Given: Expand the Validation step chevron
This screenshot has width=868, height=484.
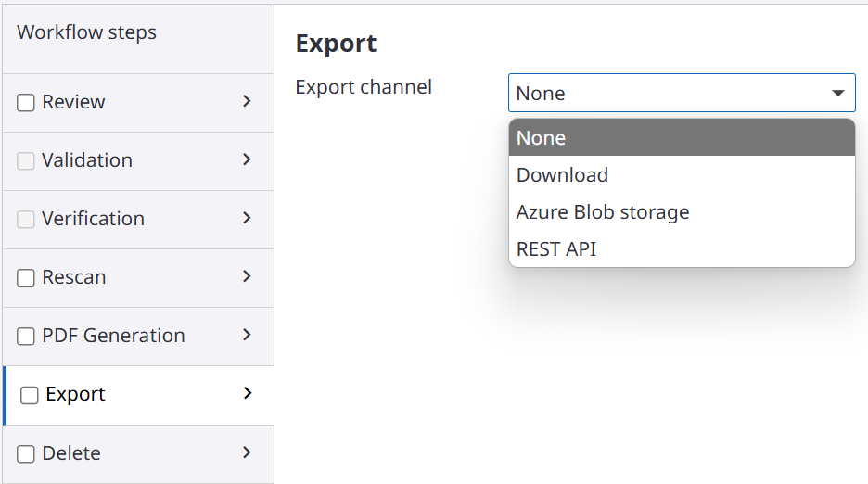Looking at the screenshot, I should coord(247,159).
